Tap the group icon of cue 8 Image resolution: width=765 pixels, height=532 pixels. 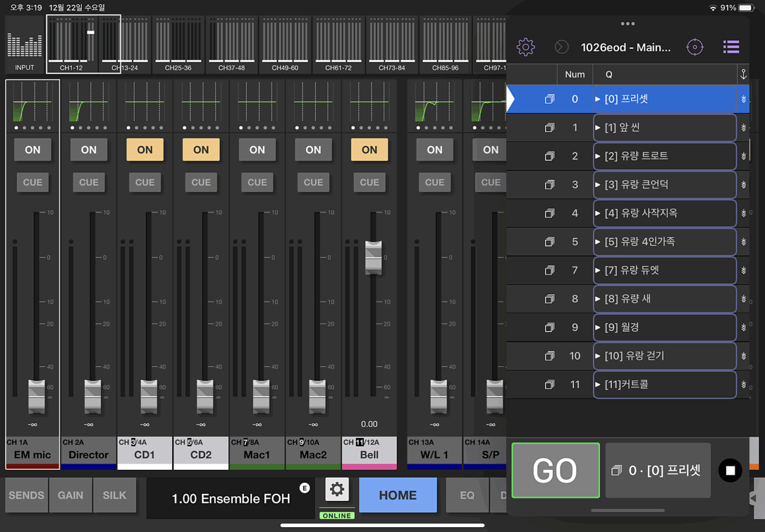point(549,299)
